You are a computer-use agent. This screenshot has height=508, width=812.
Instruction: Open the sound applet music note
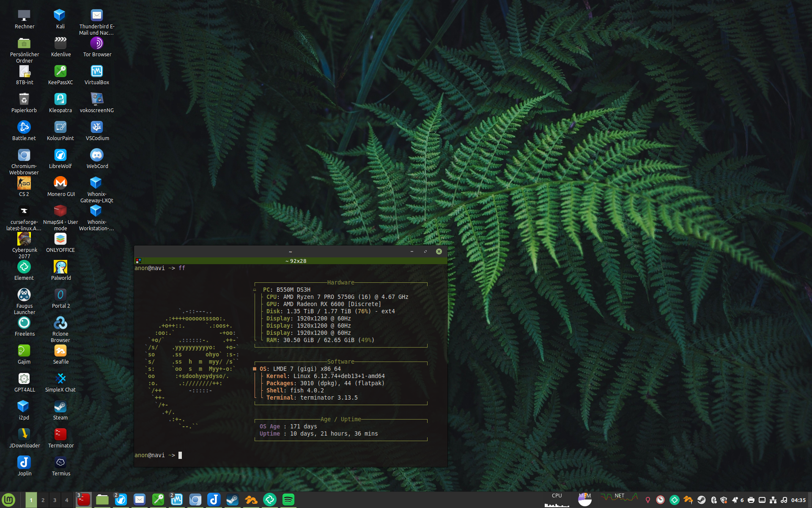coord(784,500)
